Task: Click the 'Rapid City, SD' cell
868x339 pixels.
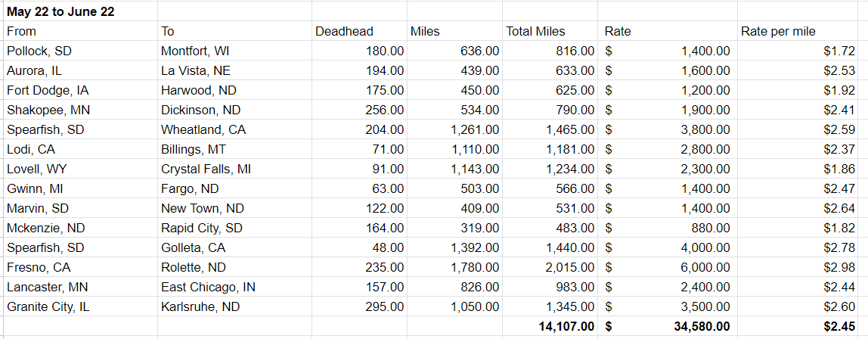Action: point(200,228)
